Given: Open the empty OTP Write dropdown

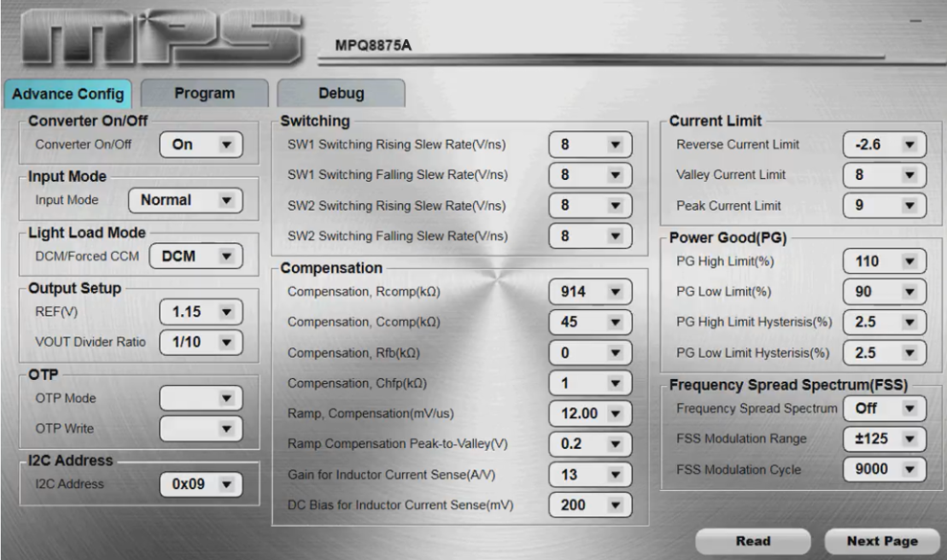Looking at the screenshot, I should (201, 428).
